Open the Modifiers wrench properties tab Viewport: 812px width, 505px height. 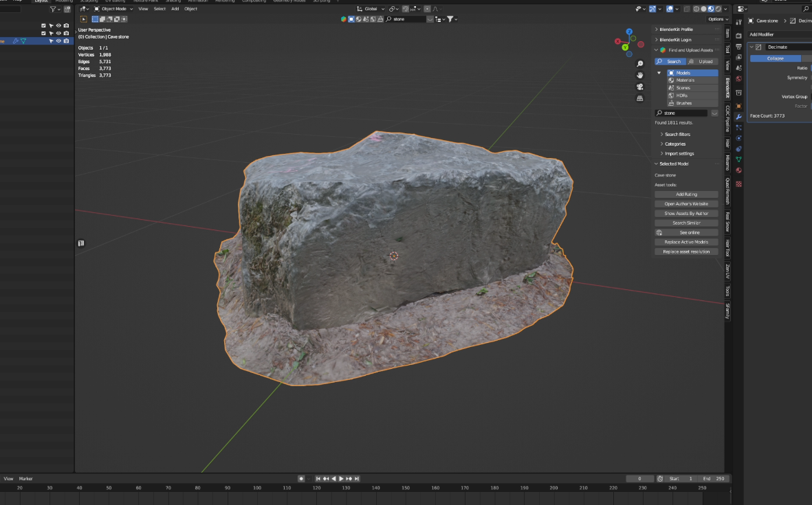pos(738,117)
